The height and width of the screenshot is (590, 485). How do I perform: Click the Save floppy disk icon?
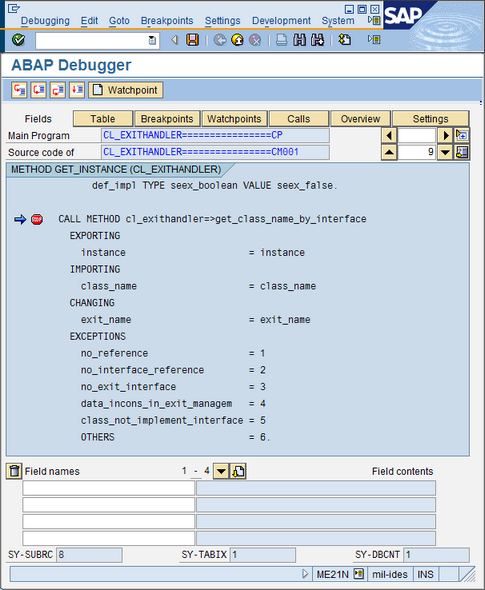pyautogui.click(x=192, y=40)
